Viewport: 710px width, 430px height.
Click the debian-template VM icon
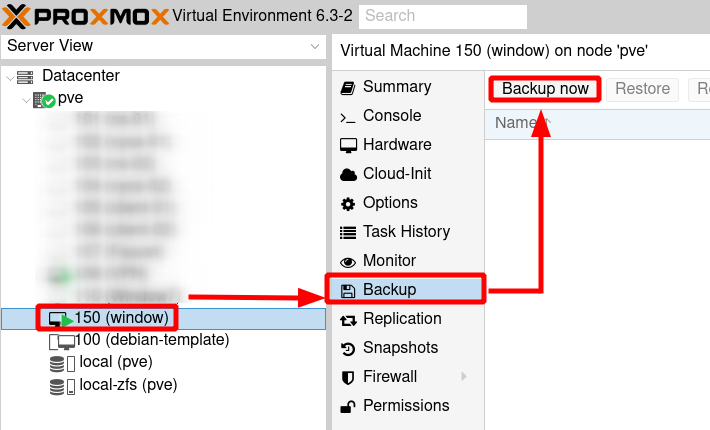coord(62,342)
